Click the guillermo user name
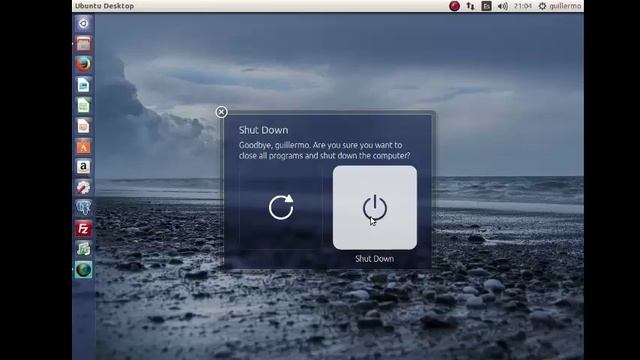 pyautogui.click(x=565, y=6)
